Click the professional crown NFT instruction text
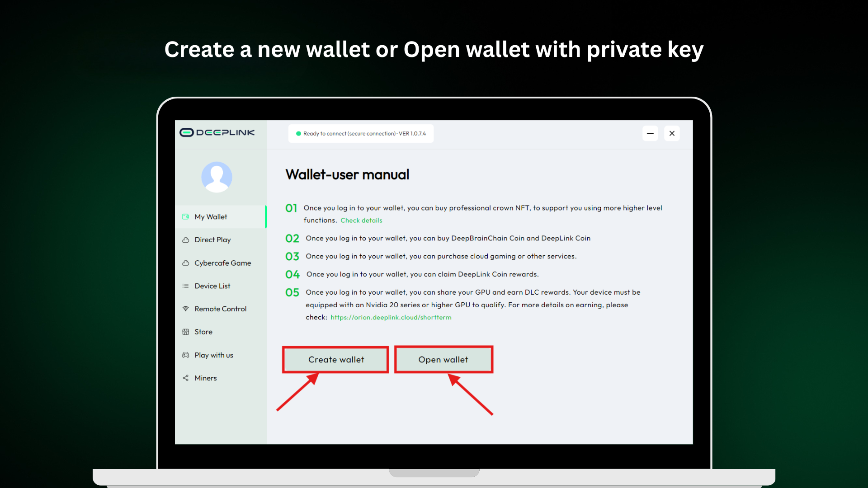Screen dimensions: 868x488 point(483,214)
